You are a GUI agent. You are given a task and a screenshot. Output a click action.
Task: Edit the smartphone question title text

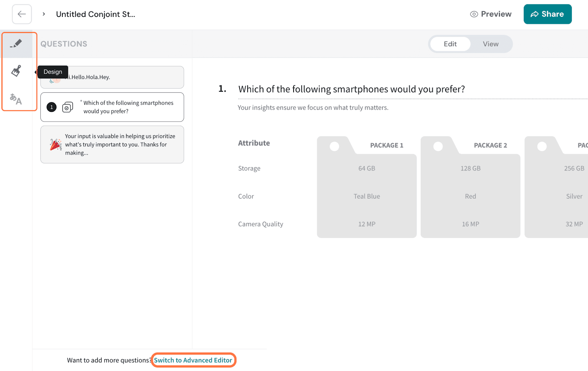point(351,89)
